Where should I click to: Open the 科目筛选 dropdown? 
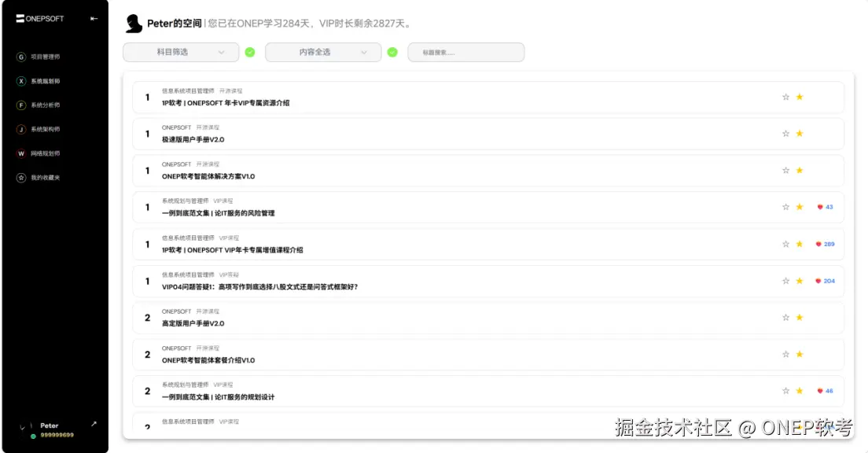click(181, 52)
